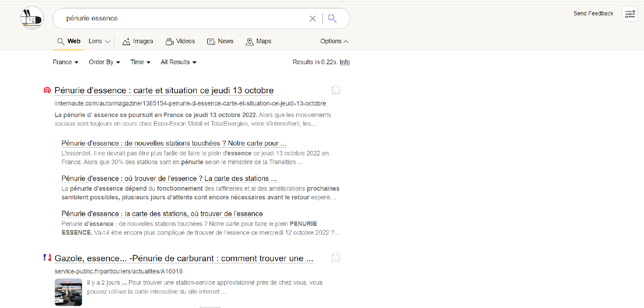Open the Maps tab
Viewport: 644px width, 308px height.
click(x=258, y=41)
